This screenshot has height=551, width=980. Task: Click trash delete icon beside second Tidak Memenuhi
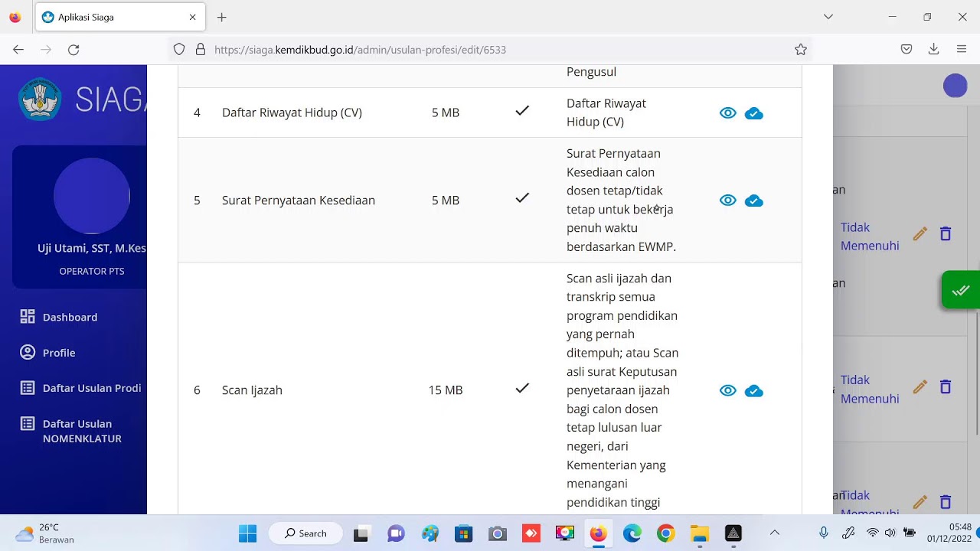[x=946, y=387]
